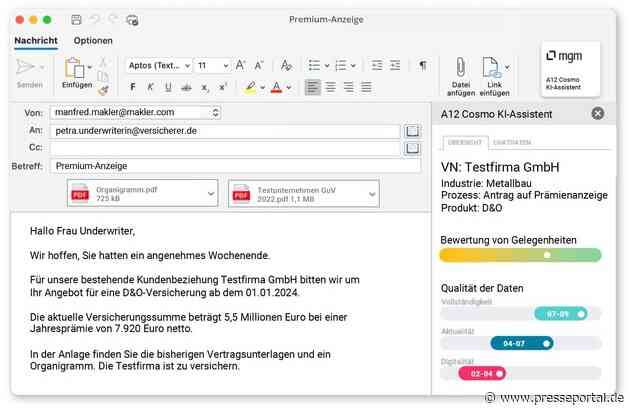Click the increase indent icon
Viewport: 630px width, 412px height.
click(x=395, y=65)
